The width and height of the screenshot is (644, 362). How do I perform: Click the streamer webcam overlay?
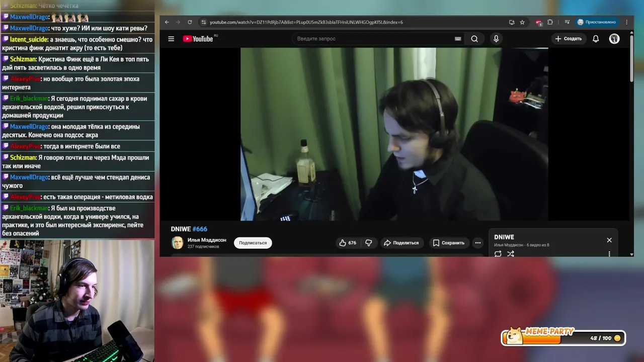coord(77,301)
